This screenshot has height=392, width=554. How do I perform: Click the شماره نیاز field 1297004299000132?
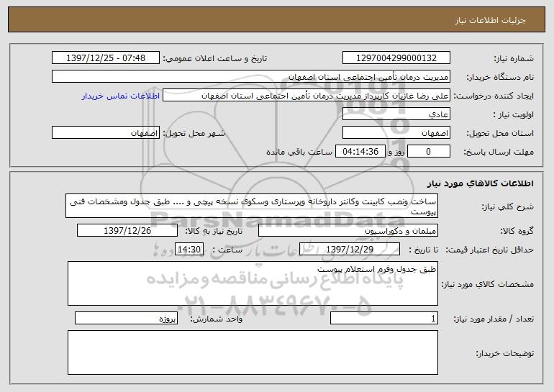coord(396,58)
